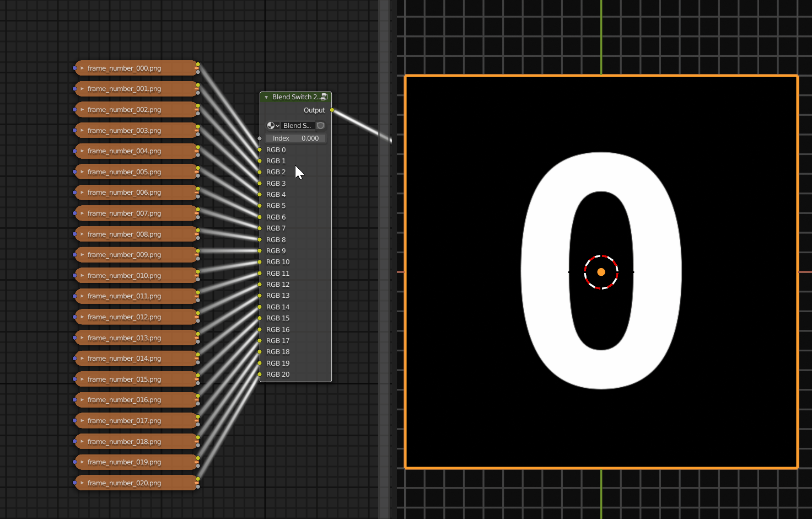Click the yellow Output socket of Blend Switch
The image size is (812, 519).
[x=332, y=110]
